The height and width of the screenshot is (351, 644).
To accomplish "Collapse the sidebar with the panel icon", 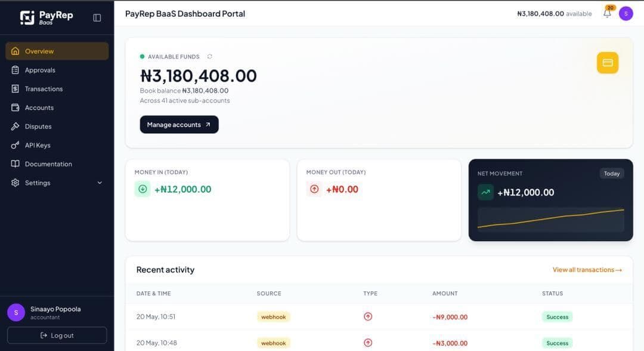I will [x=97, y=18].
